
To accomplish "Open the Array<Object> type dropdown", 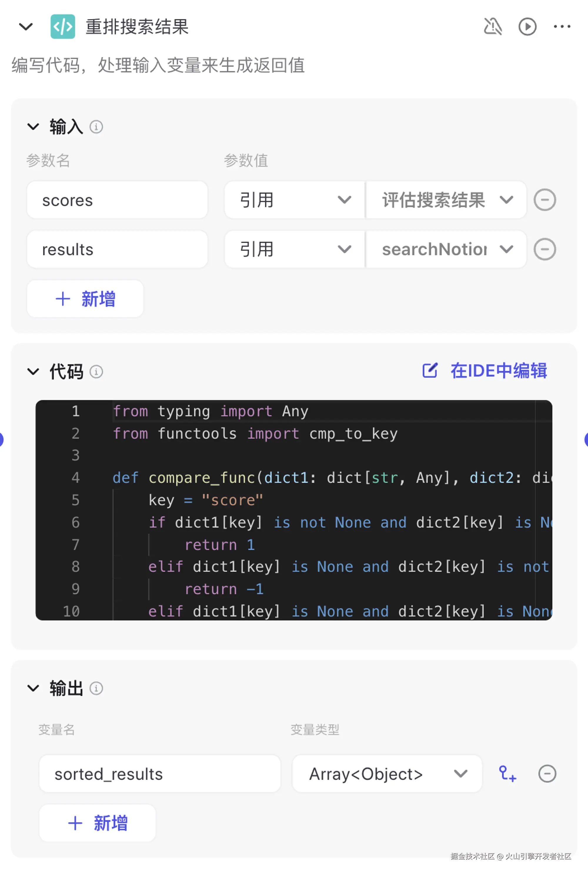I will 387,773.
